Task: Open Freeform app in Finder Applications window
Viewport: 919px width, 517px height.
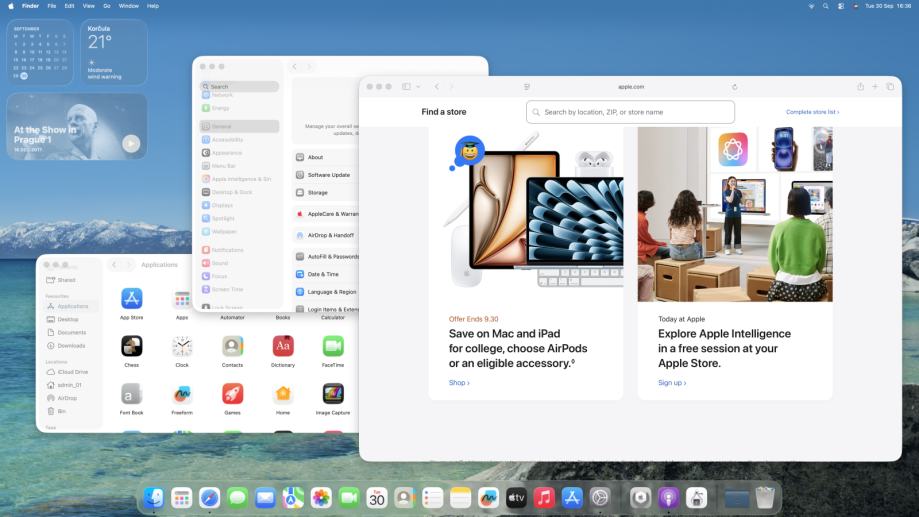Action: (182, 394)
